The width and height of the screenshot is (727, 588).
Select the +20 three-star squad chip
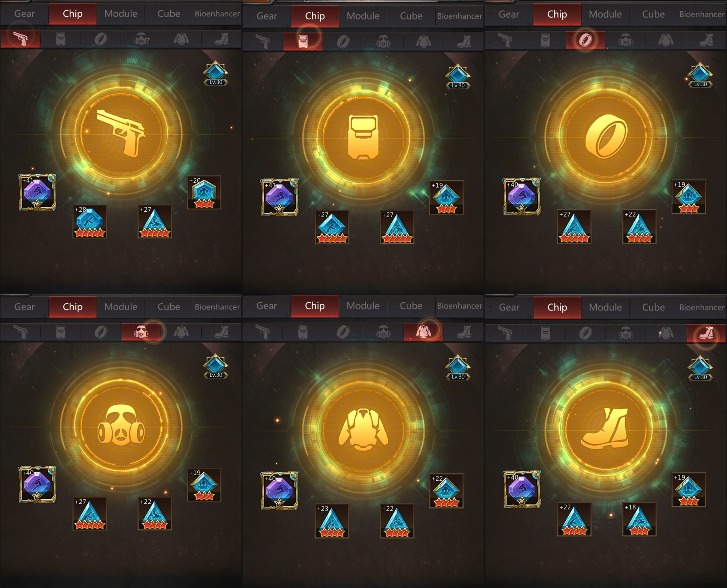(204, 192)
